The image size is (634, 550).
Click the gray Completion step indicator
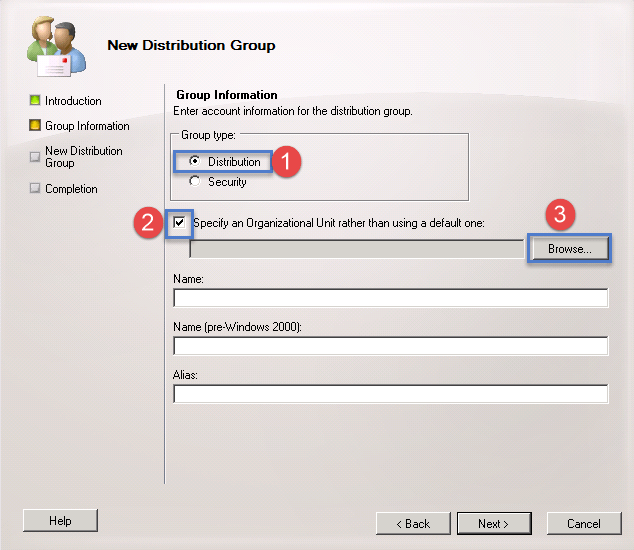(x=34, y=189)
